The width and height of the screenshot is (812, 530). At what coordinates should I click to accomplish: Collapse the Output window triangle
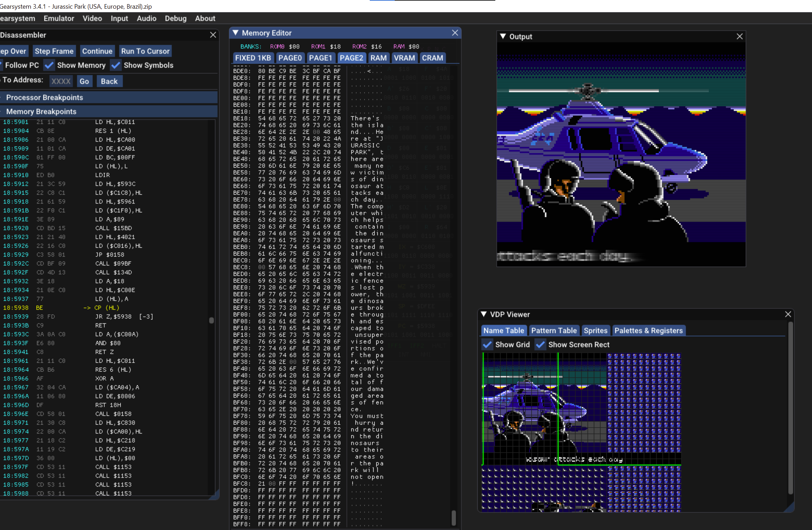(503, 36)
